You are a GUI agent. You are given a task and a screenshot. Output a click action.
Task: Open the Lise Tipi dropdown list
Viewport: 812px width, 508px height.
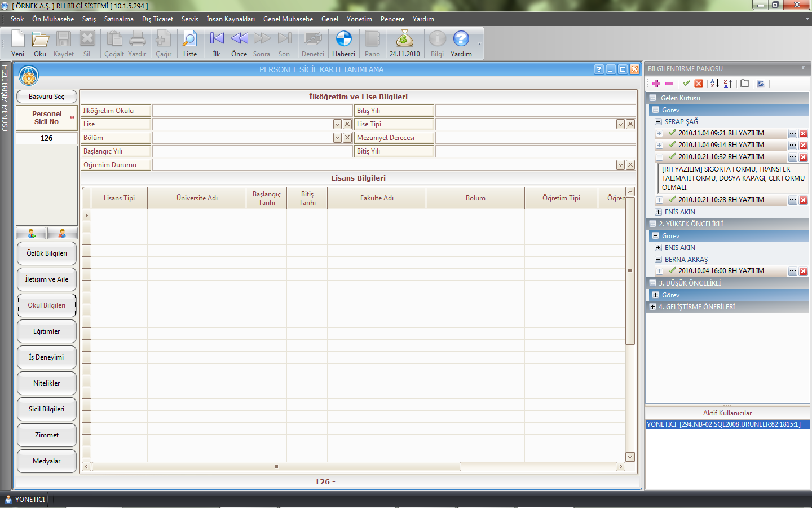(x=620, y=124)
